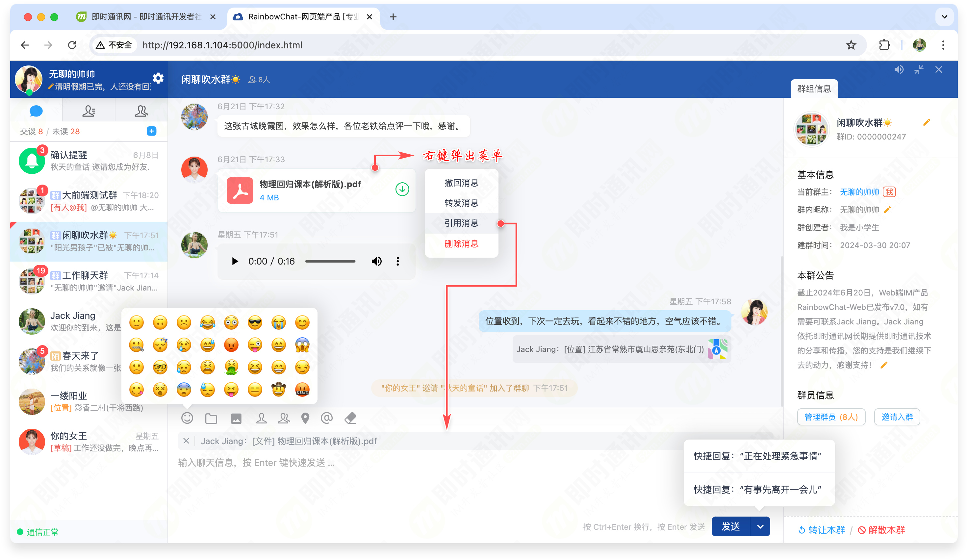Mute group notifications with the speaker icon
Image resolution: width=968 pixels, height=560 pixels.
[899, 69]
